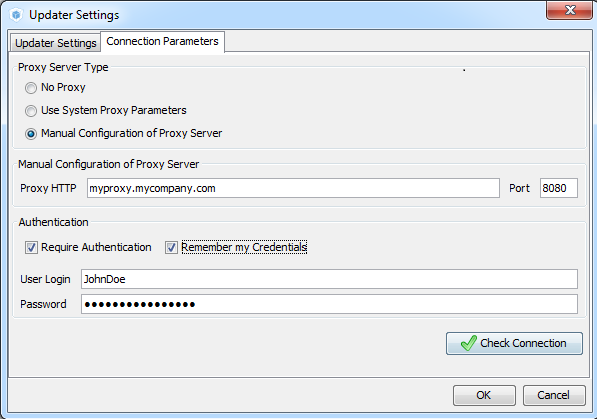Click the User Login label text
This screenshot has height=419, width=597.
[x=45, y=279]
